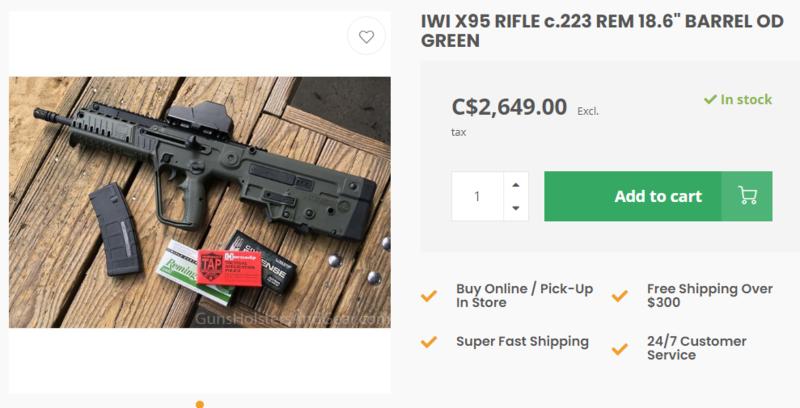Click checkmark beside Buy Online / Pick-Up In Store

[429, 296]
